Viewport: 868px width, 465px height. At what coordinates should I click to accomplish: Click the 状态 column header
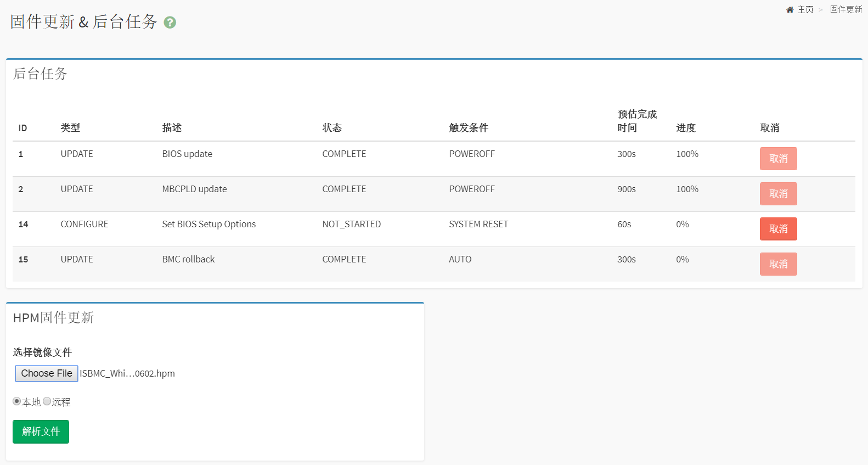tap(332, 128)
